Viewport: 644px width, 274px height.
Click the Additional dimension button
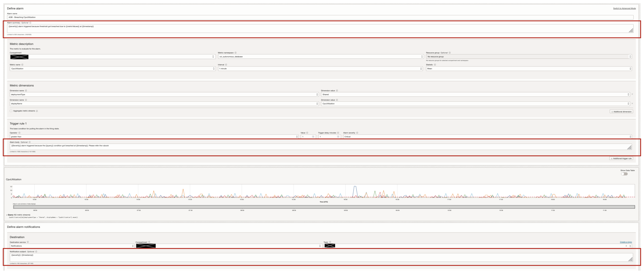[x=621, y=111]
